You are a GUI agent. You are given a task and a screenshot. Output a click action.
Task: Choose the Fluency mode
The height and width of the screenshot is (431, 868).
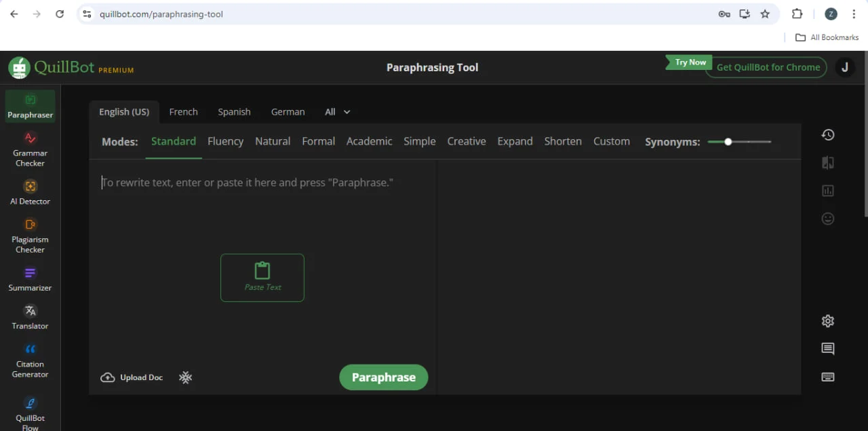[x=225, y=141]
